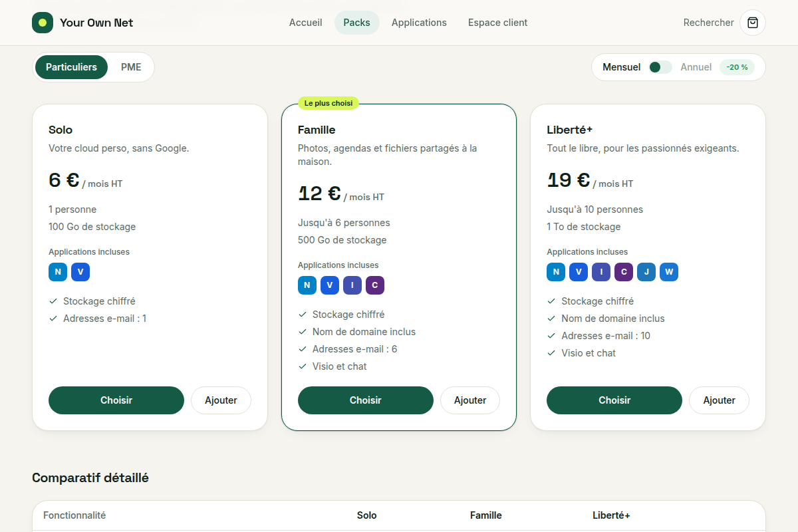The height and width of the screenshot is (532, 798).
Task: Go to the Applications menu item
Action: pos(419,23)
